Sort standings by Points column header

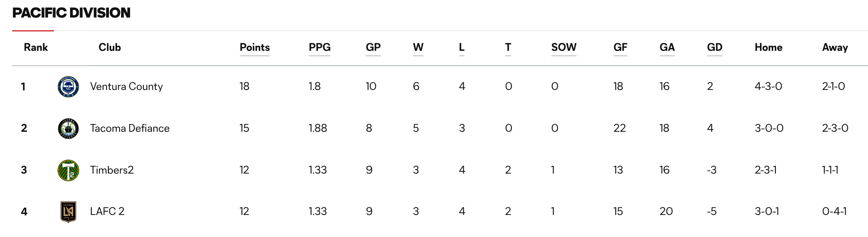click(255, 47)
